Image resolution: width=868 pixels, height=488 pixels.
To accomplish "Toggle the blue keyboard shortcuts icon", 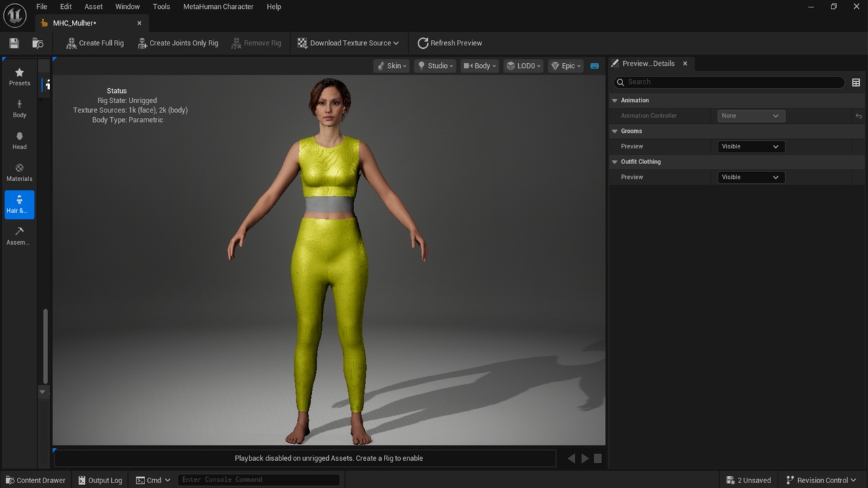I will 595,66.
